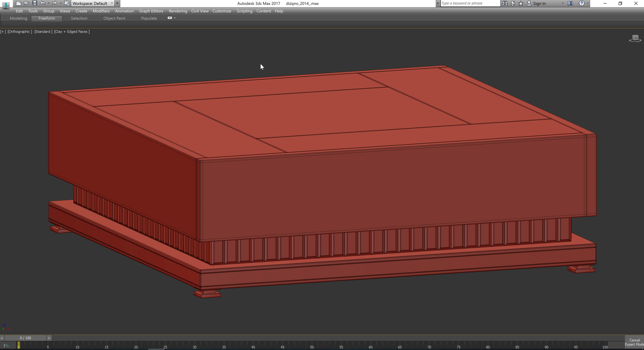This screenshot has height=350, width=644.
Task: Step to next frame with > button
Action: pyautogui.click(x=49, y=338)
